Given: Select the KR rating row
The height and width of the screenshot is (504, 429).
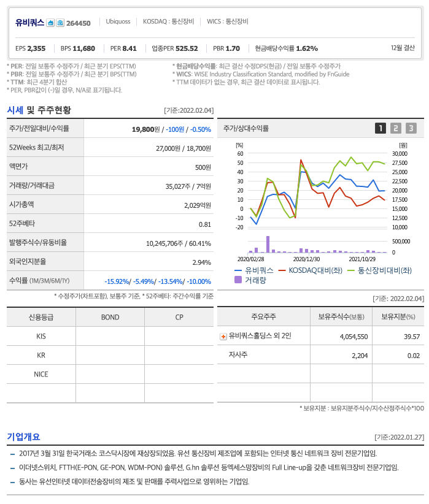Looking at the screenshot, I should tap(110, 355).
